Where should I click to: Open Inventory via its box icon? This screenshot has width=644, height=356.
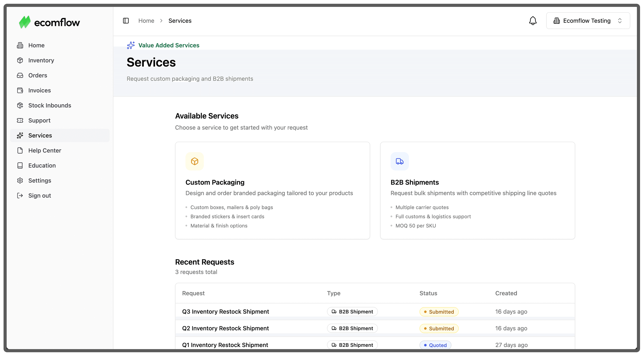[20, 60]
